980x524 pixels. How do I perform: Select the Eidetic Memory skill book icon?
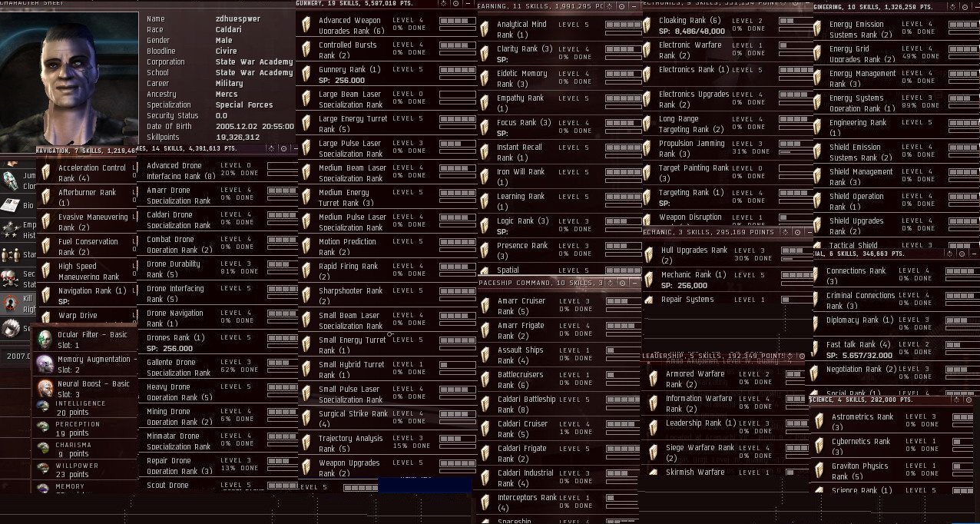click(485, 78)
